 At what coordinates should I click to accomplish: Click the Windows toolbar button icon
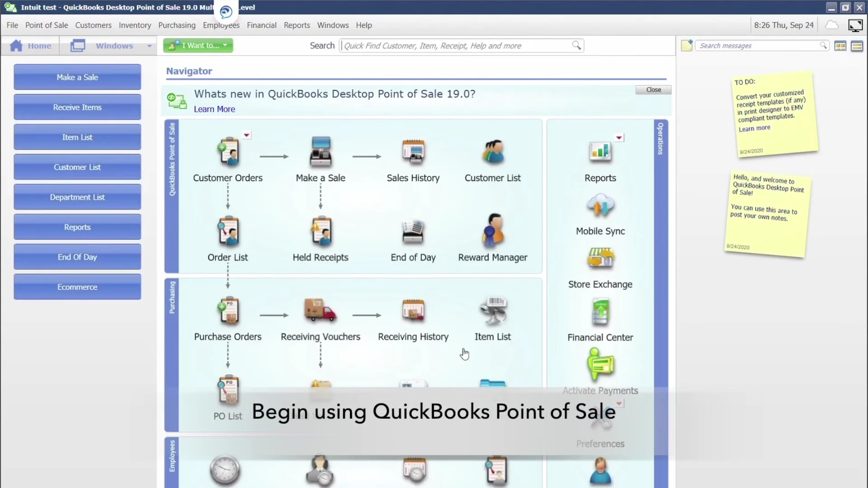[78, 46]
